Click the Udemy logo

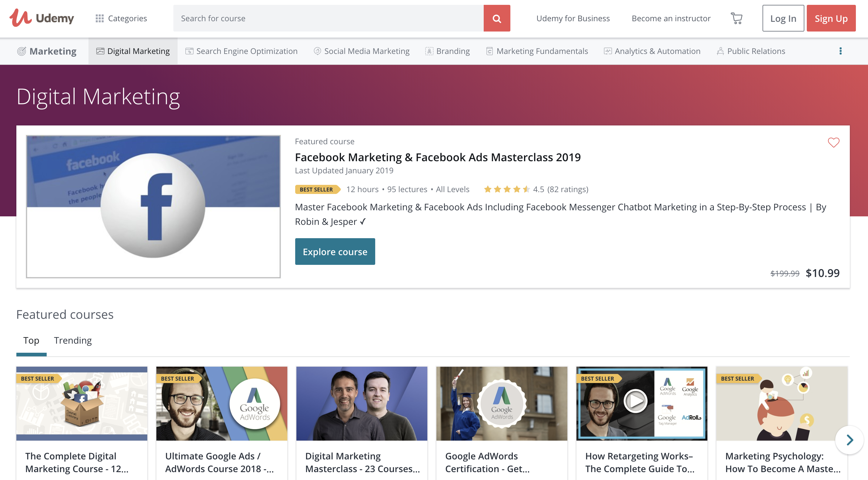[x=42, y=18]
